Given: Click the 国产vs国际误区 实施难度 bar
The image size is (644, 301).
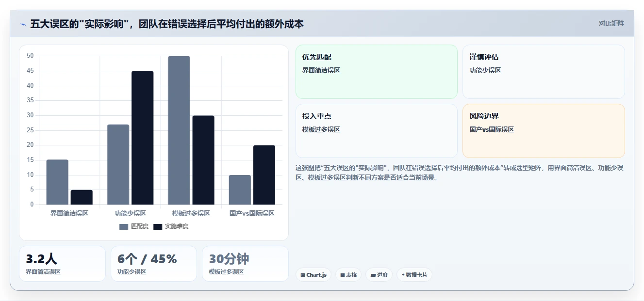Looking at the screenshot, I should click(264, 175).
